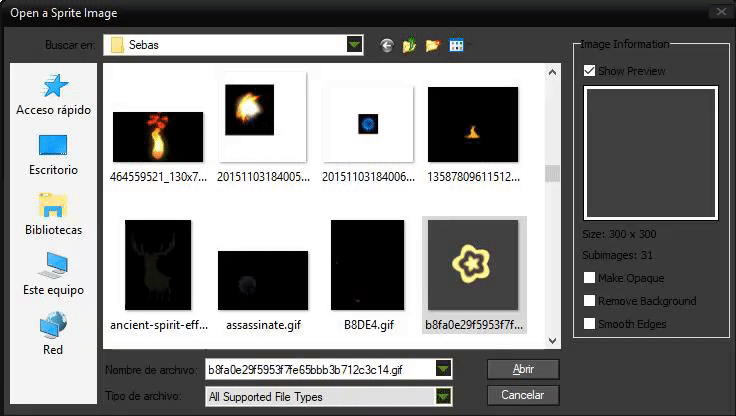Open Red network location
The width and height of the screenshot is (736, 416).
click(53, 334)
